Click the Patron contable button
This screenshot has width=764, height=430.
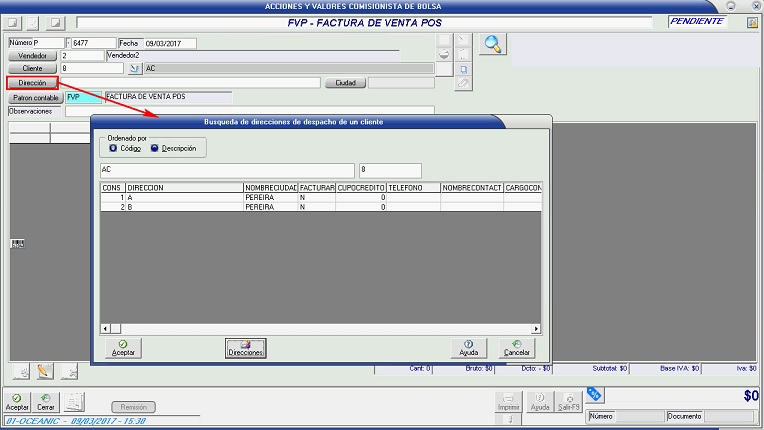click(36, 98)
